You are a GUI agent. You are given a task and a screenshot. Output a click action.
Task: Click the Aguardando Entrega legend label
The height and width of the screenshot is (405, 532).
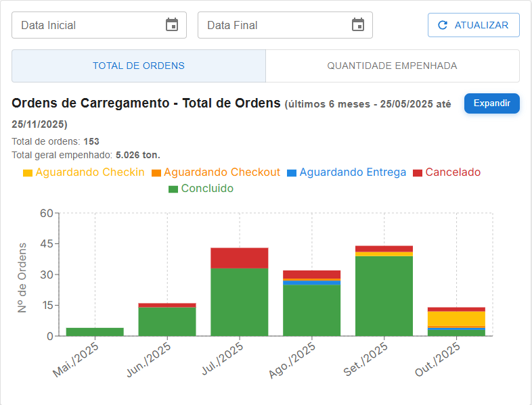[353, 172]
